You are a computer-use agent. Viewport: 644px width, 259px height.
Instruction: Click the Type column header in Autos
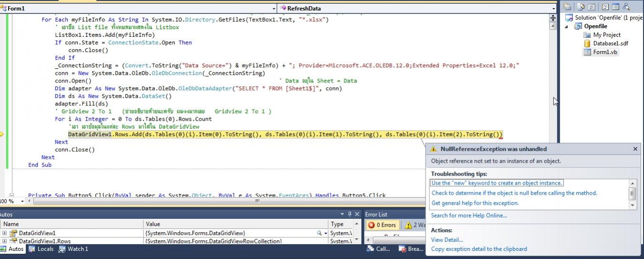coord(340,224)
